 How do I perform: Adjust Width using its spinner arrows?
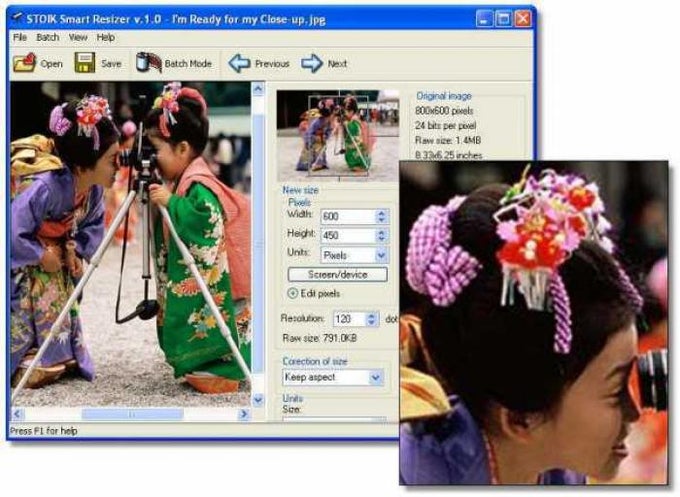click(x=382, y=216)
